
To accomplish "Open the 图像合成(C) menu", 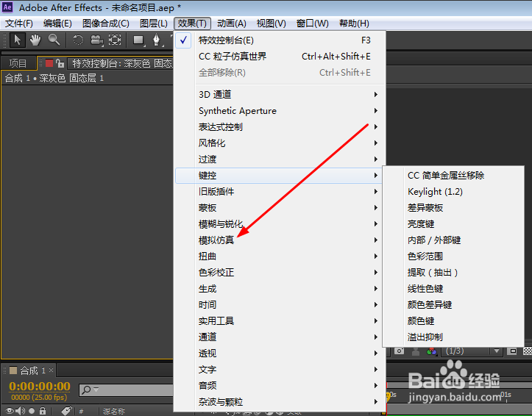I will (x=106, y=24).
